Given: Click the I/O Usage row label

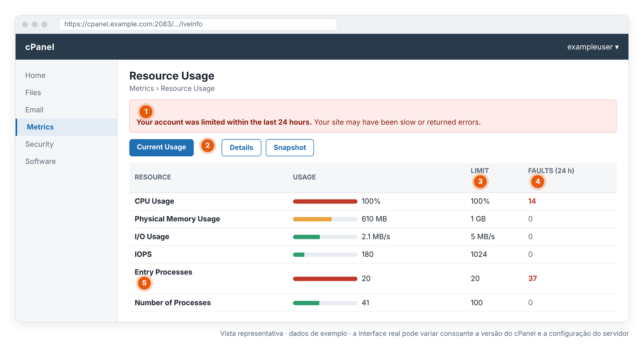Looking at the screenshot, I should coord(152,237).
